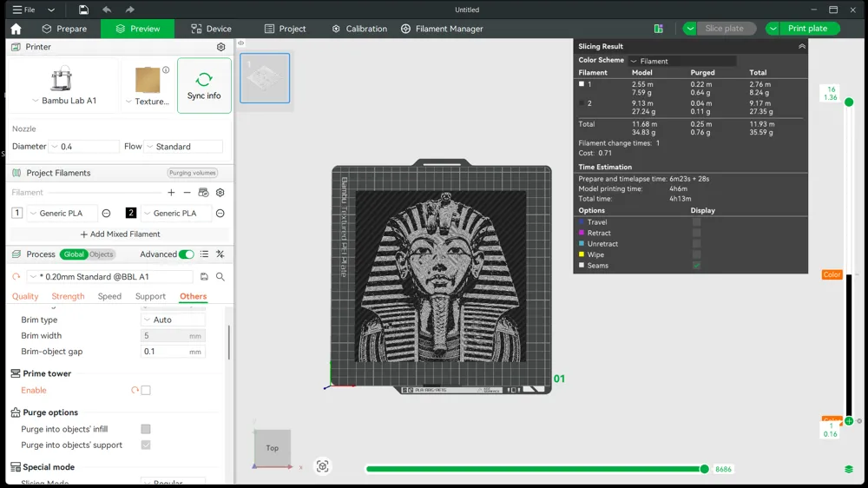Add a new filament with plus icon
868x488 pixels.
[x=171, y=192]
